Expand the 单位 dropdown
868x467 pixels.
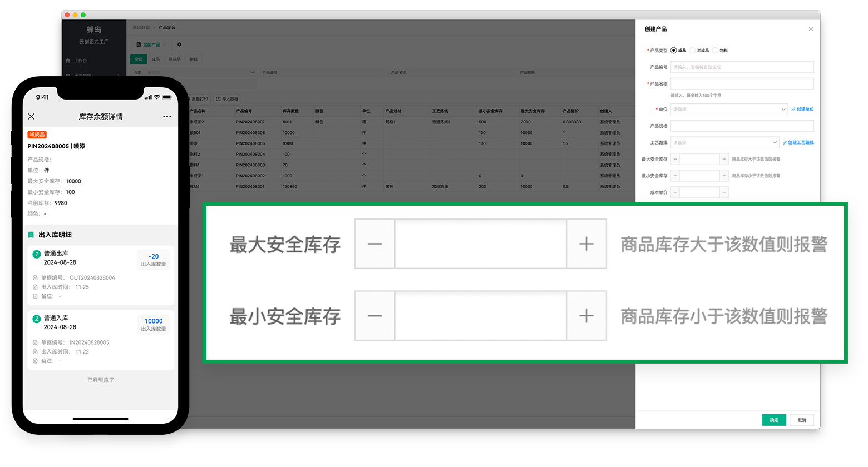[x=729, y=110]
